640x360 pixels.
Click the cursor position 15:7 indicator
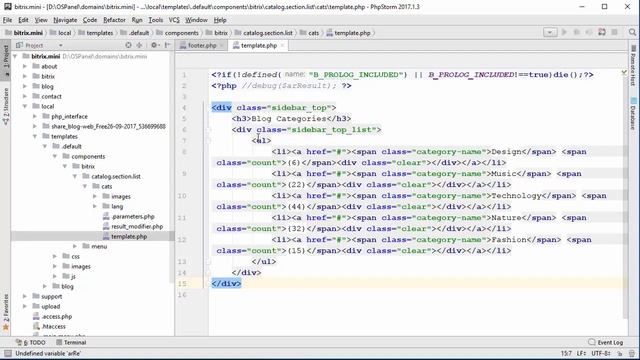tap(566, 353)
